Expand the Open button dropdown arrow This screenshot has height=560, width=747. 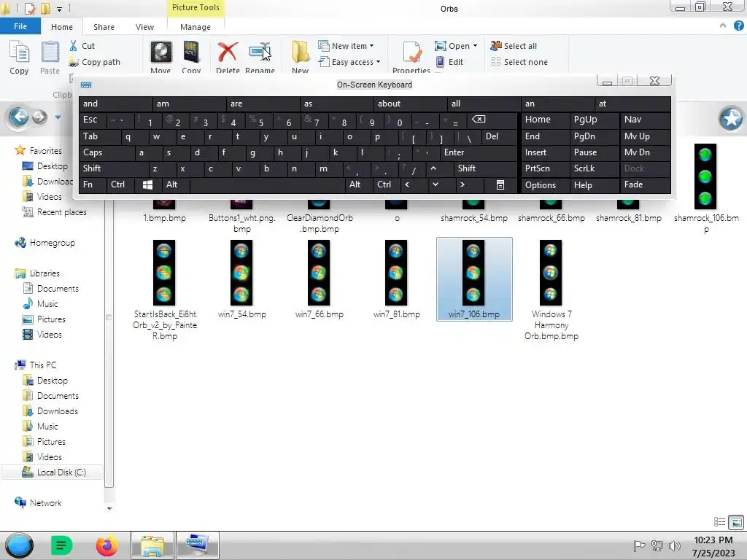pos(475,46)
